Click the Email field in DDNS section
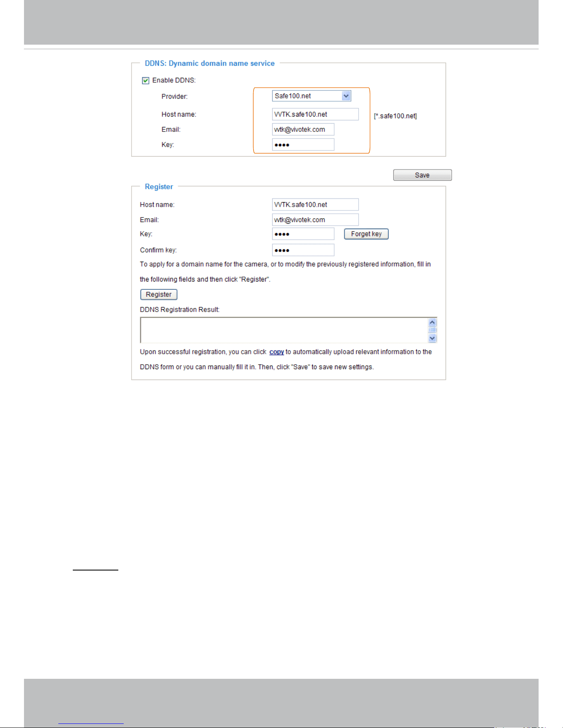 [x=303, y=129]
